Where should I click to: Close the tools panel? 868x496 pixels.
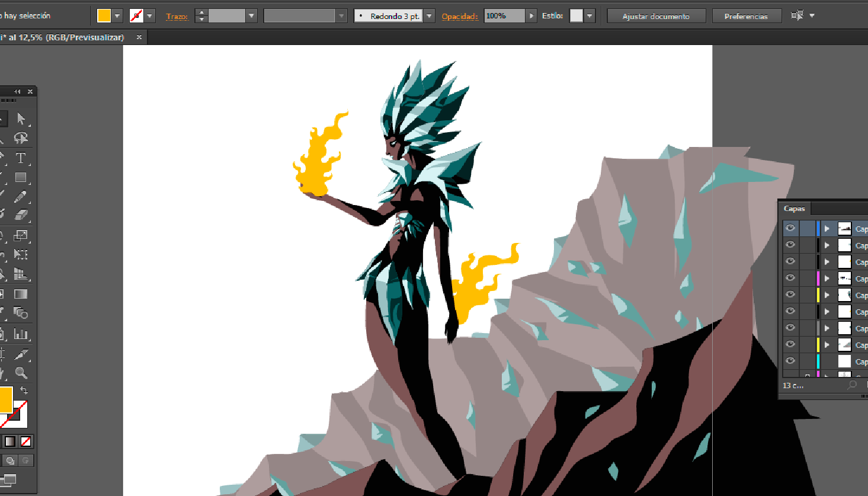pyautogui.click(x=30, y=91)
